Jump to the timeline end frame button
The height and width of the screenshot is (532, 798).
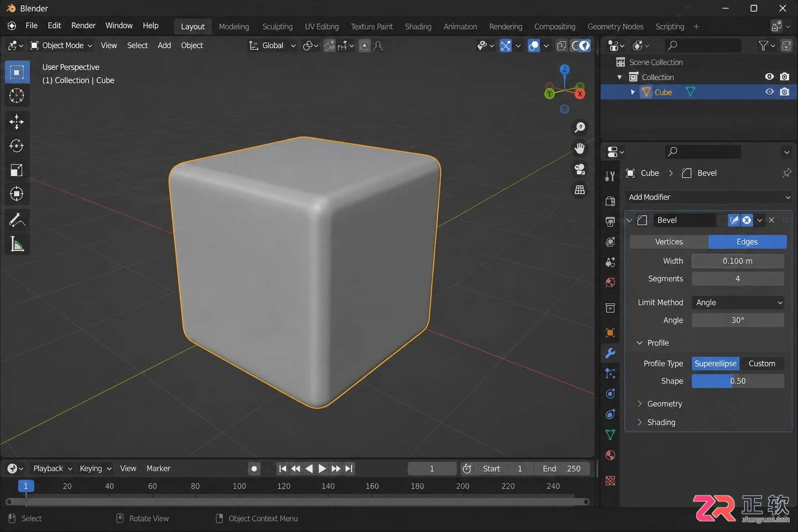coord(349,469)
